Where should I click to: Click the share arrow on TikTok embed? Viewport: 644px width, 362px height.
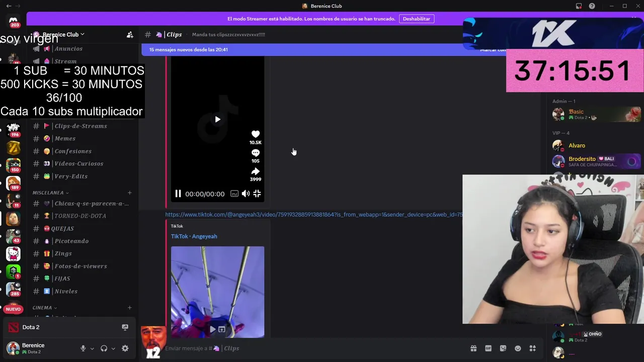point(256,171)
